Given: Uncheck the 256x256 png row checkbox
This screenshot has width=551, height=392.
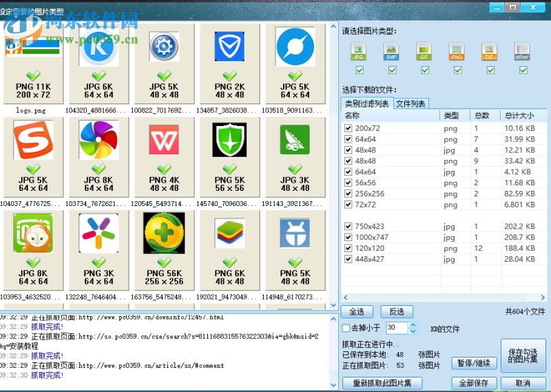Looking at the screenshot, I should click(x=348, y=194).
